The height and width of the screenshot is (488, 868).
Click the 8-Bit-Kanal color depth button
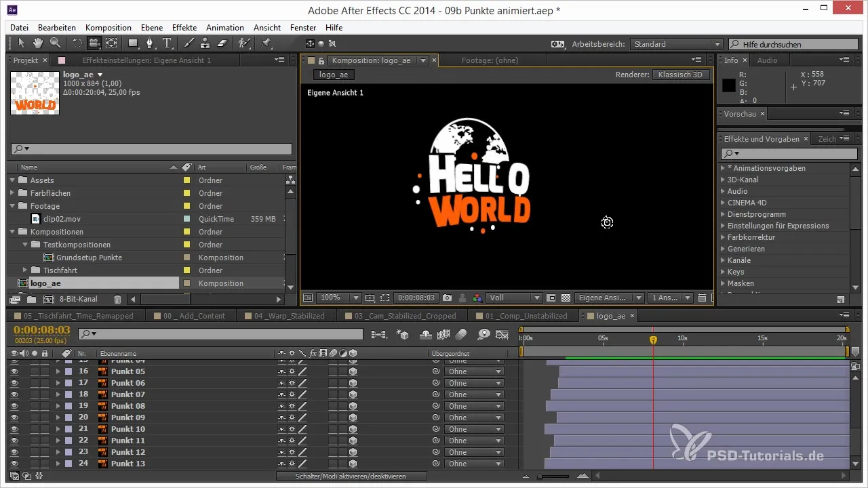click(78, 299)
